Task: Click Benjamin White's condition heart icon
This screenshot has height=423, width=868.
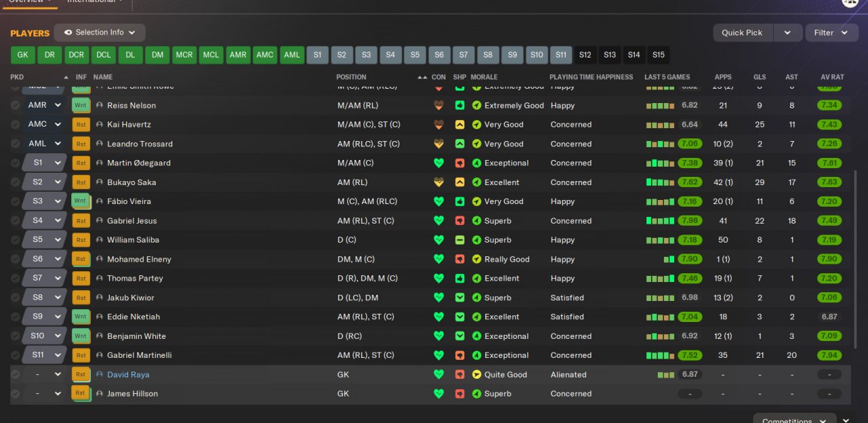Action: (439, 336)
